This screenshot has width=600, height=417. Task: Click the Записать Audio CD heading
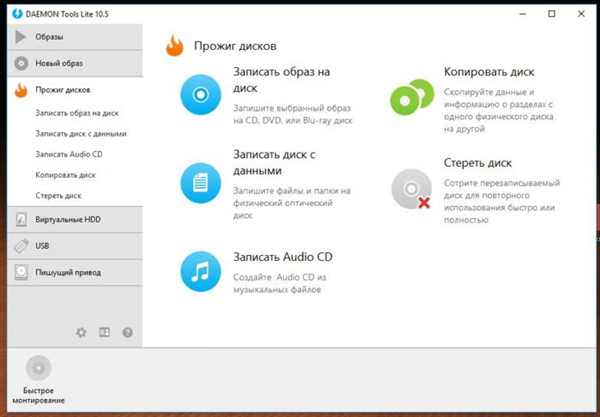pos(283,257)
